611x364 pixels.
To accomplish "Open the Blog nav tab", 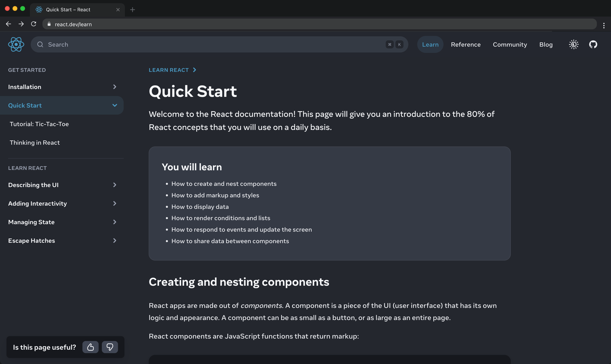I will (x=546, y=44).
